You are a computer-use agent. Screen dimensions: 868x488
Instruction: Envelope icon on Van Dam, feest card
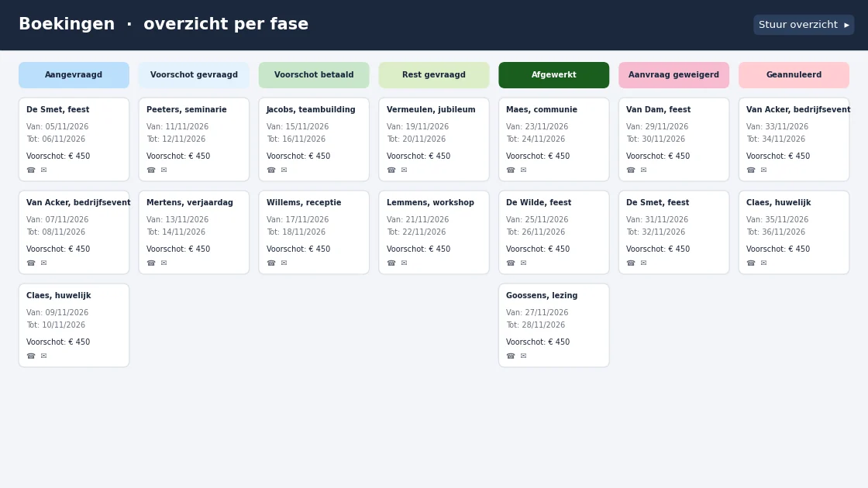point(644,170)
